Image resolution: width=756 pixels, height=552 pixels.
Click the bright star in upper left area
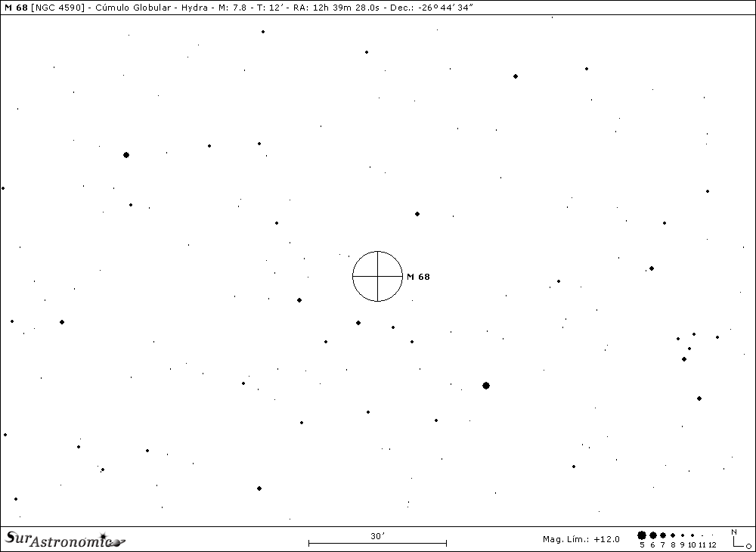click(126, 155)
